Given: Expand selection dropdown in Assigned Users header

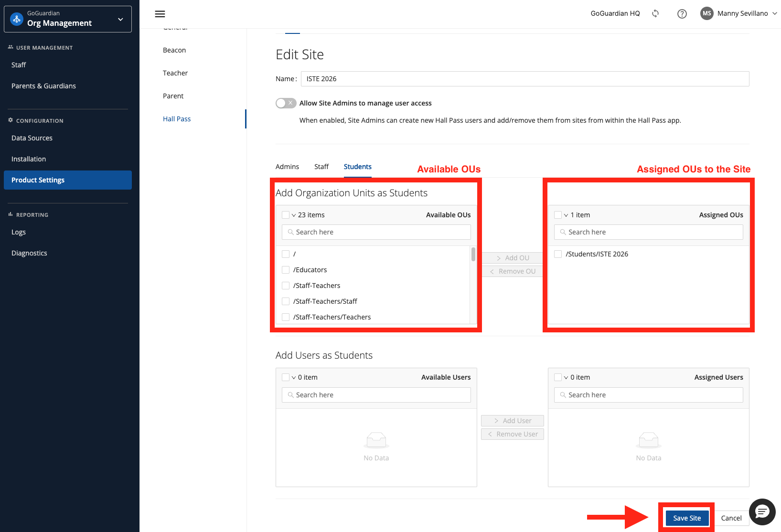Looking at the screenshot, I should click(x=566, y=378).
